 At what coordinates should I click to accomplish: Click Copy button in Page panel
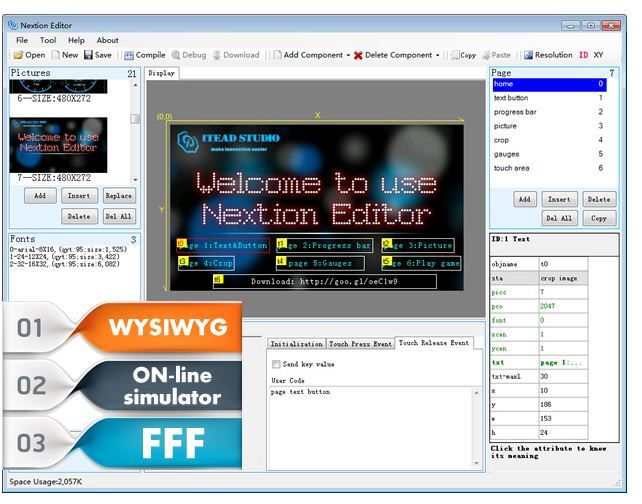[599, 218]
